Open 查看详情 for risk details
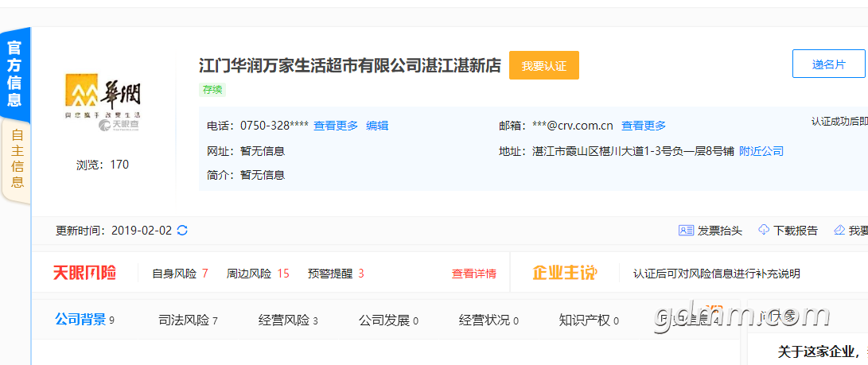 (x=474, y=274)
